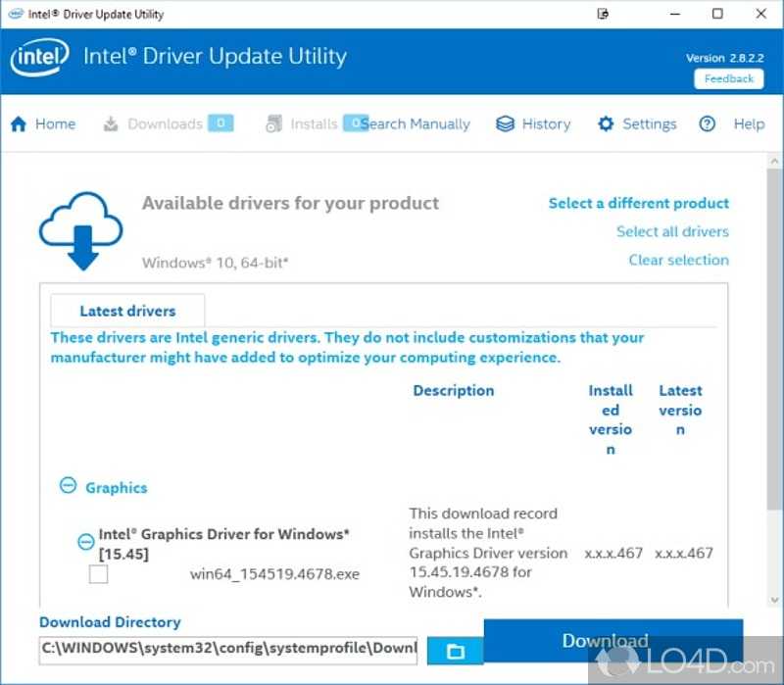Click Select all drivers link
Screen dimensions: 784x685
pyautogui.click(x=672, y=231)
